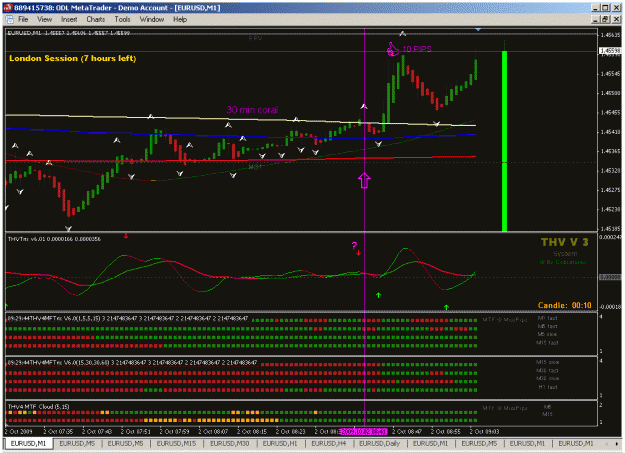
Task: Open the Help menu
Action: click(180, 19)
